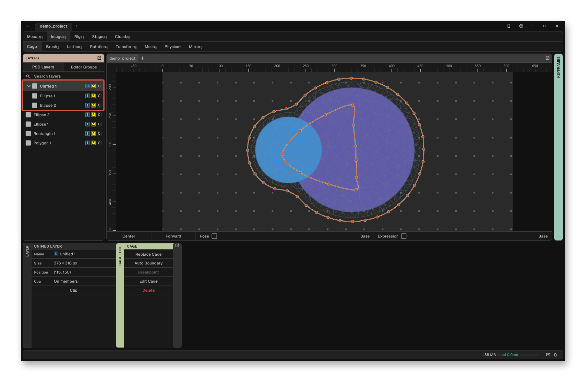Click the mobile device icon in title bar
Image resolution: width=588 pixels, height=391 pixels.
(509, 26)
